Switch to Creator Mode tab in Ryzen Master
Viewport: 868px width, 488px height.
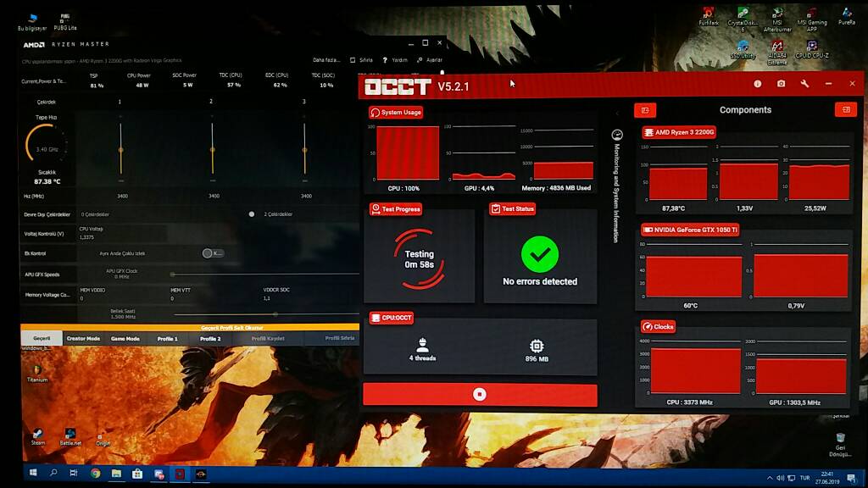click(83, 338)
